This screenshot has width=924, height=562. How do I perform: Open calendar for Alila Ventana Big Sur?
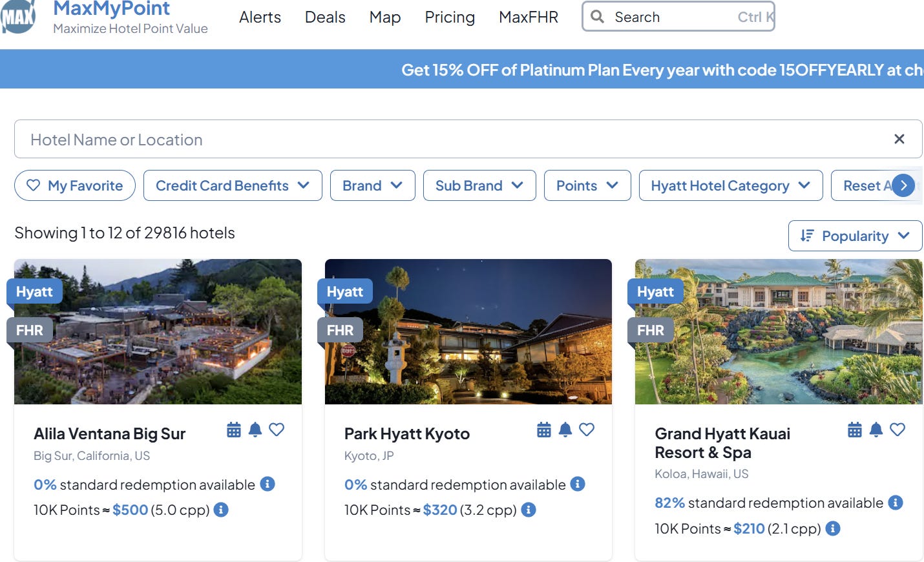[234, 430]
